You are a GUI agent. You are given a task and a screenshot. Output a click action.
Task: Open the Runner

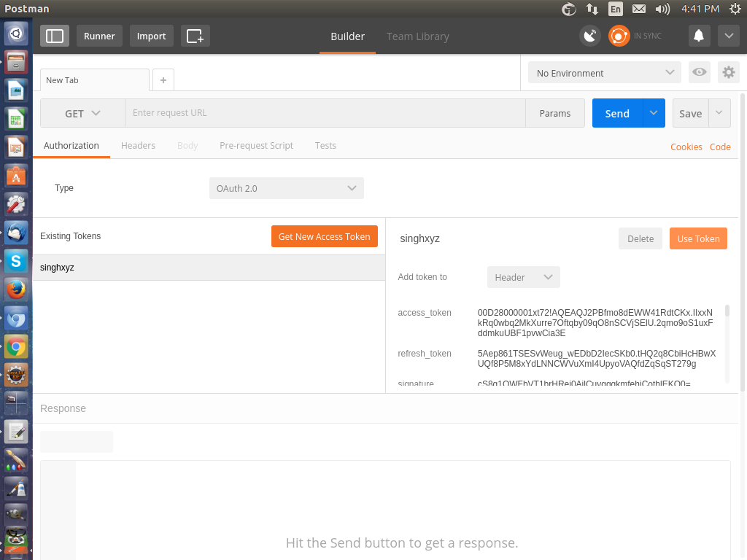pyautogui.click(x=99, y=36)
